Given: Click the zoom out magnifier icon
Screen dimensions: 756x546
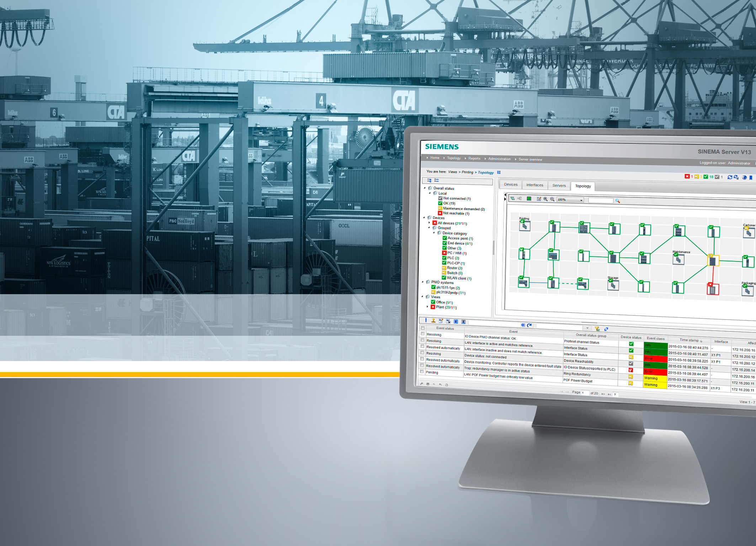Looking at the screenshot, I should 552,199.
